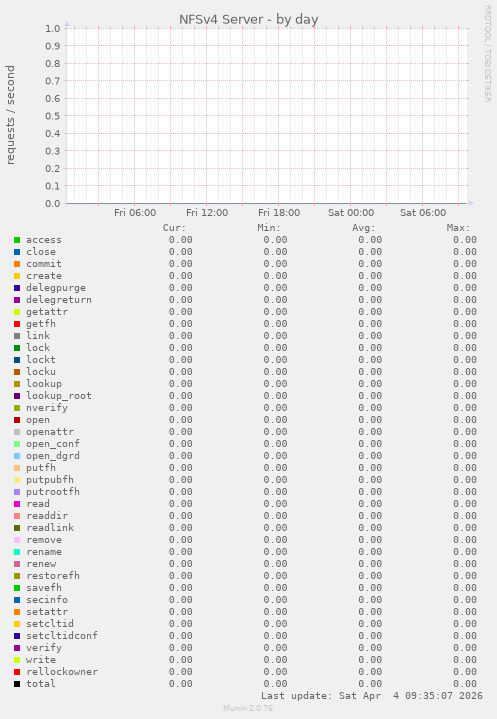Select the create legend label
Screen dimensions: 497x719
(x=44, y=276)
